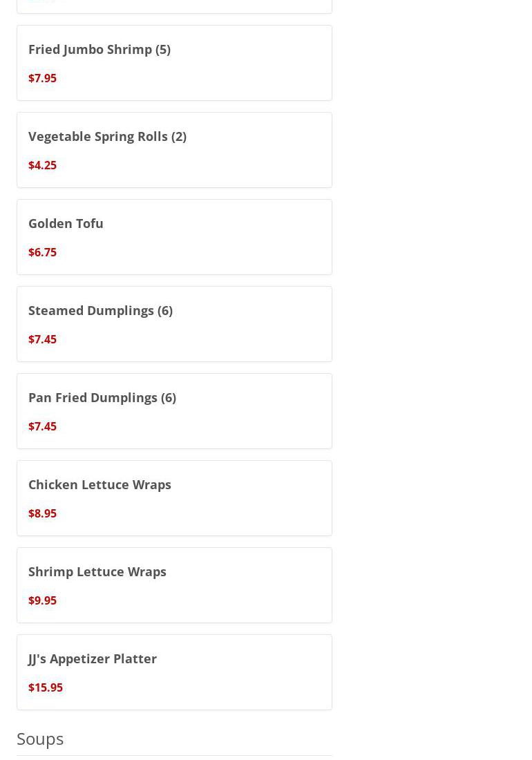Click the $7.95 Fried Jumbo Shrimp price
The width and height of the screenshot is (532, 760).
(x=43, y=78)
